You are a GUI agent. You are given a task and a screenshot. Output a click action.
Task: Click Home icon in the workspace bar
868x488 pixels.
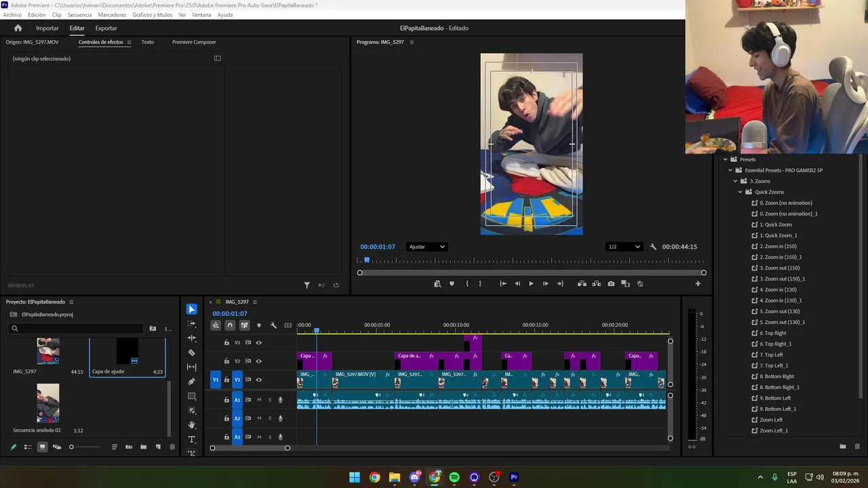(18, 28)
